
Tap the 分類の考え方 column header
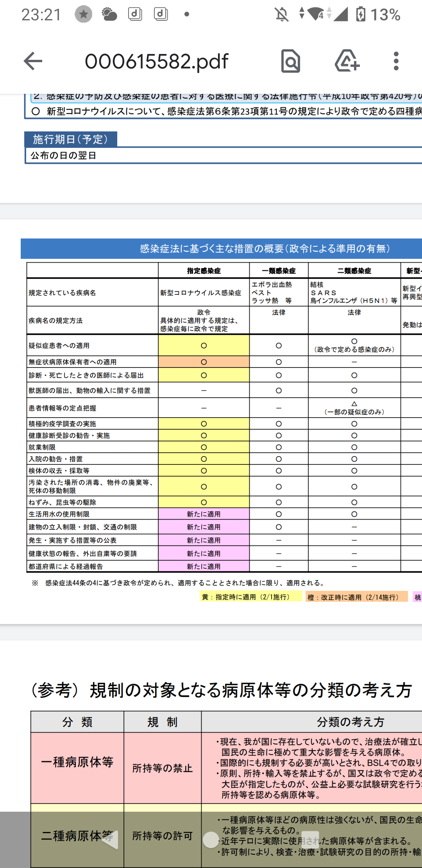(351, 722)
